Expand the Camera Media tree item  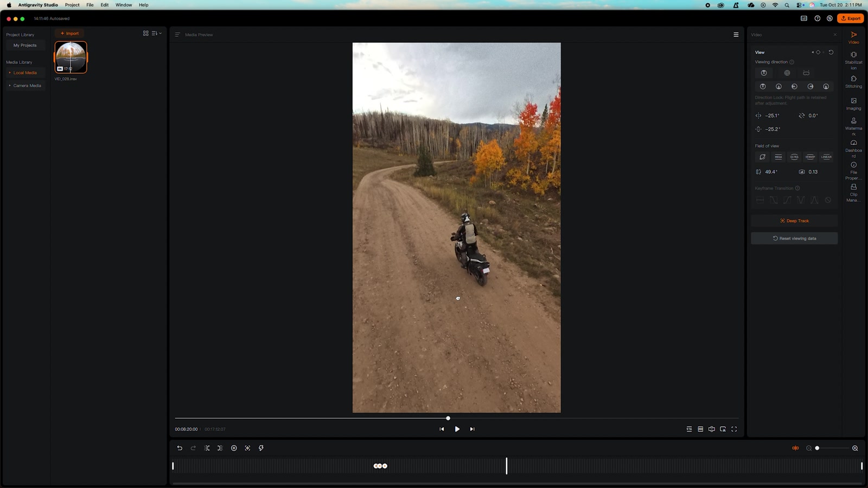tap(10, 86)
